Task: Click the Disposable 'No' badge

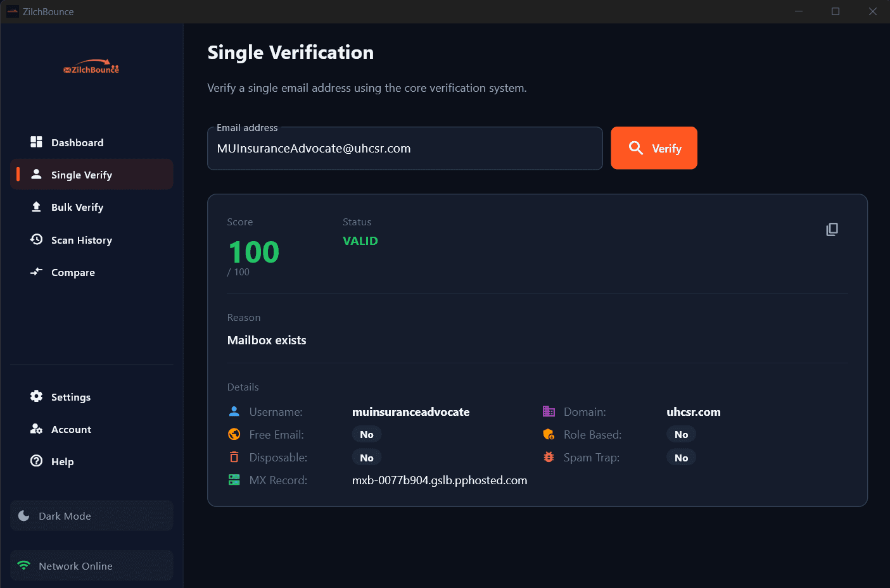Action: pos(367,458)
